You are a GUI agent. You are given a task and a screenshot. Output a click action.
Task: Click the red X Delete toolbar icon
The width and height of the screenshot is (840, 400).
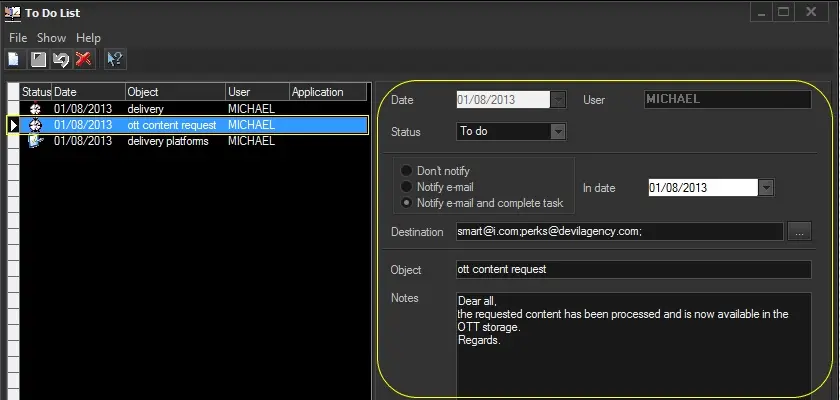[x=83, y=60]
